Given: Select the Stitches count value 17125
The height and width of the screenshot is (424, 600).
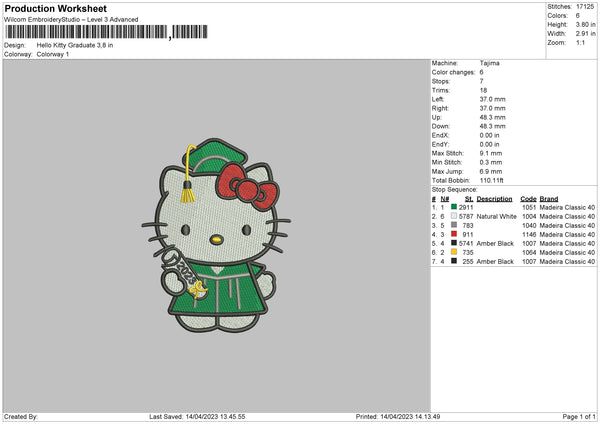Looking at the screenshot, I should pos(586,5).
